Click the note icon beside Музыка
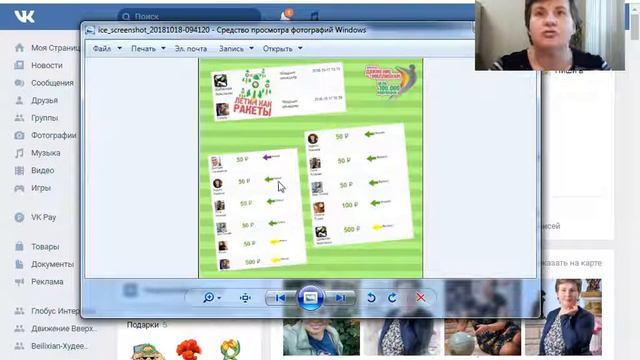 tap(19, 153)
